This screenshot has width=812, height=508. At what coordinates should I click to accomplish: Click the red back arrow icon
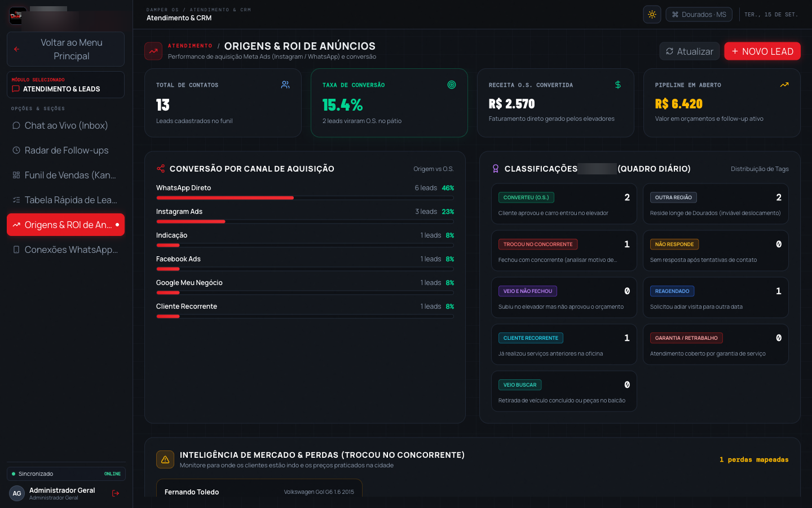(16, 49)
